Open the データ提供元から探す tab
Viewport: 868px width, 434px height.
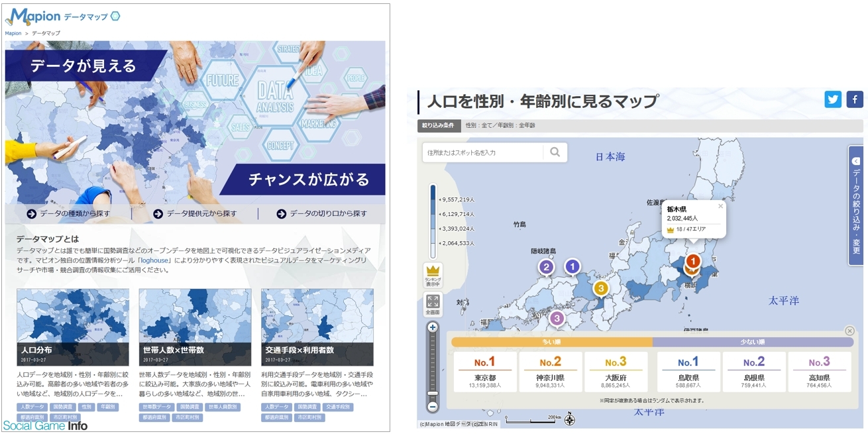195,213
